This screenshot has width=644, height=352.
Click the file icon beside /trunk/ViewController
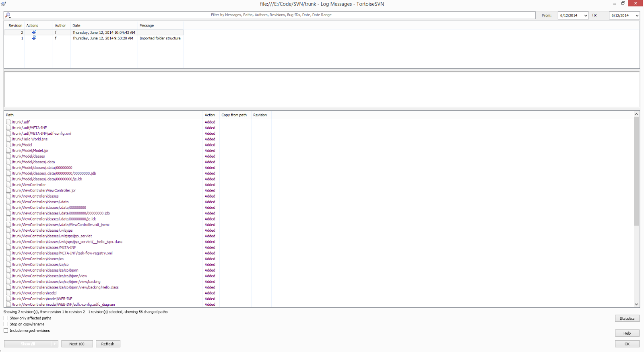[x=8, y=185]
